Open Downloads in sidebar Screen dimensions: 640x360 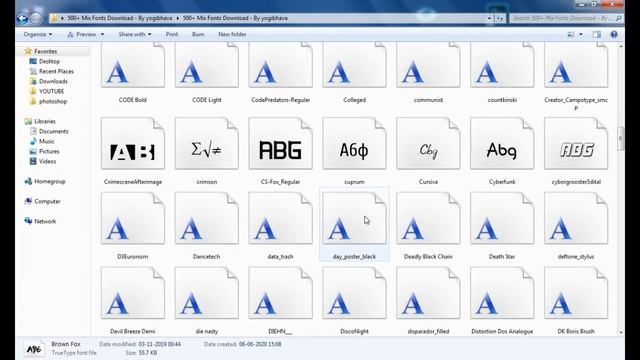click(53, 81)
